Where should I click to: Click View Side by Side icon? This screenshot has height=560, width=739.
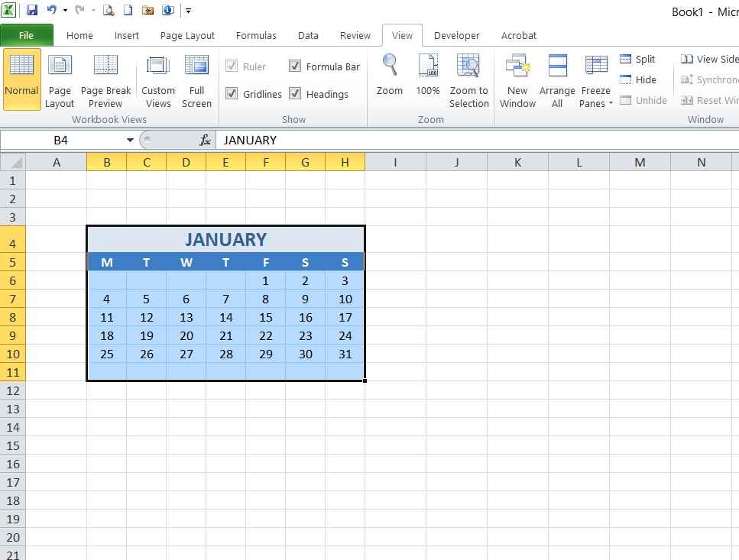687,59
